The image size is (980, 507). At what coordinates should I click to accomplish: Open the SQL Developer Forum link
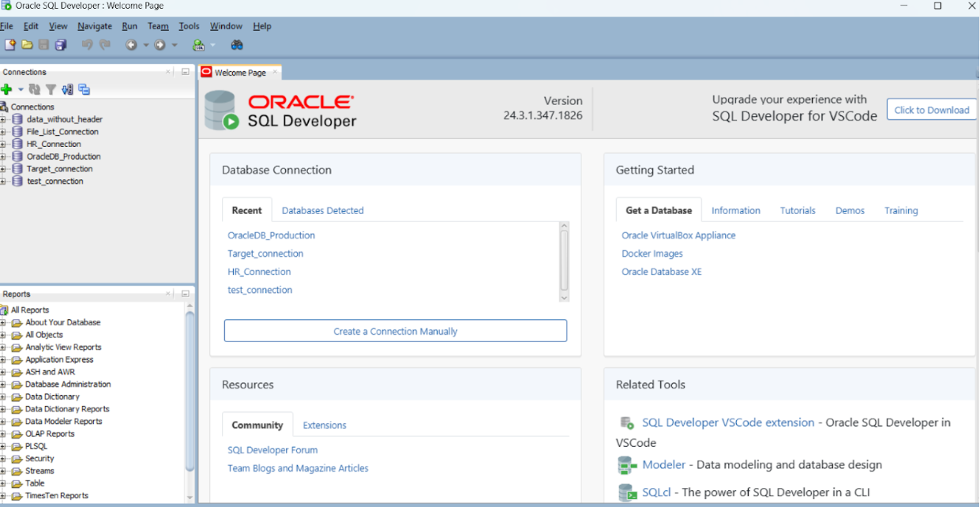click(x=272, y=449)
